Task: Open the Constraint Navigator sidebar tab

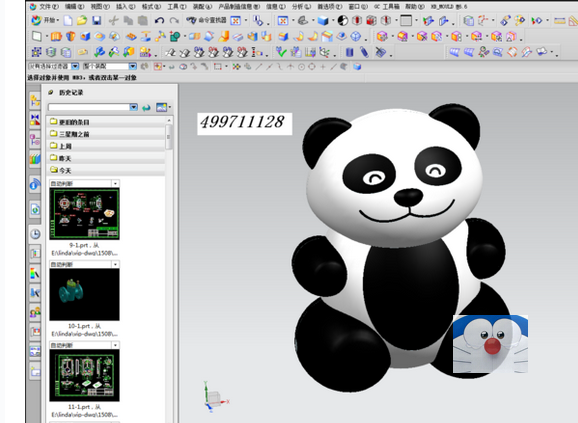Action: 35,119
